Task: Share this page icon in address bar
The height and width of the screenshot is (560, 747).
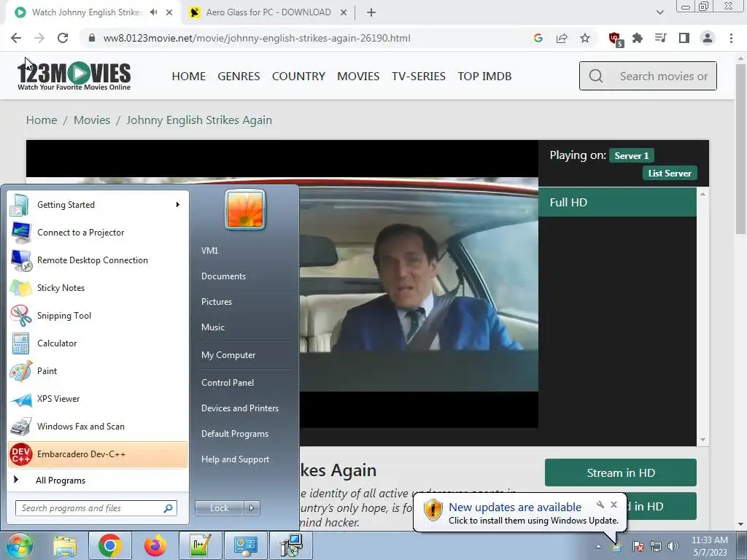Action: (x=562, y=38)
